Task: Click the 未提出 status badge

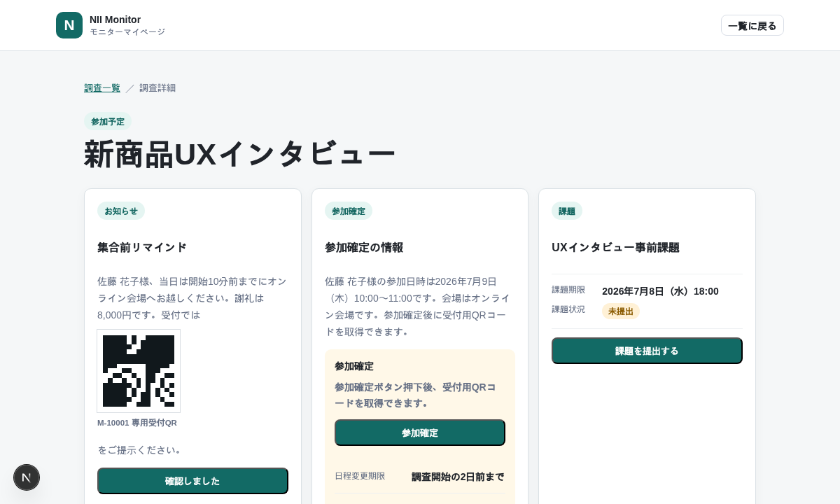Action: [621, 311]
